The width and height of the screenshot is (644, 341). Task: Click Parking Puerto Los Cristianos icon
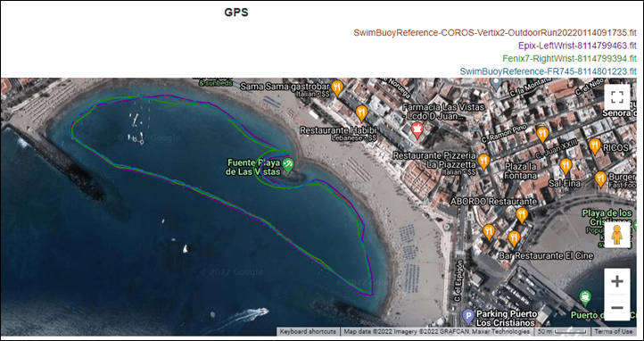tap(468, 316)
